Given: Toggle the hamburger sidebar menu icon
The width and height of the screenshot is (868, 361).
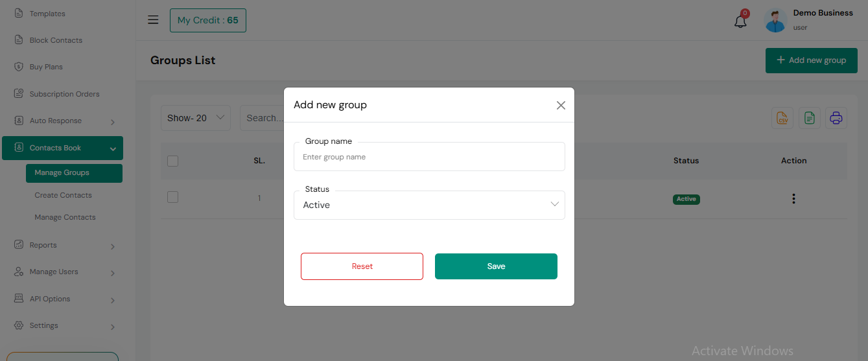Looking at the screenshot, I should pyautogui.click(x=153, y=20).
